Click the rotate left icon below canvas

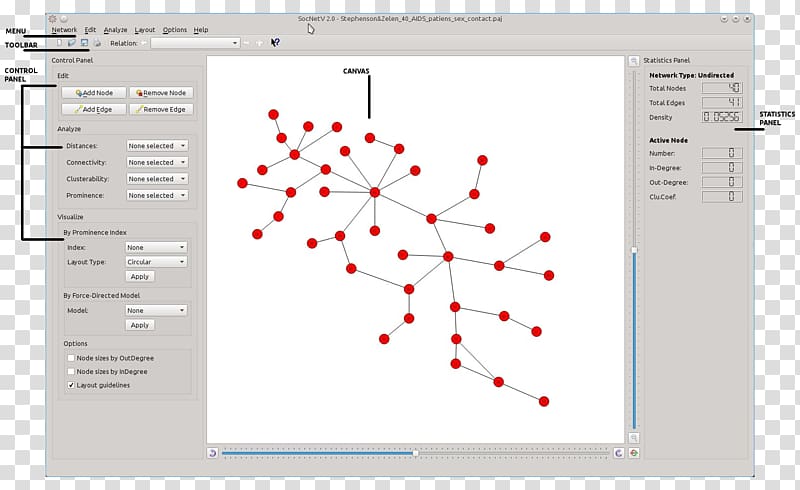click(x=212, y=453)
